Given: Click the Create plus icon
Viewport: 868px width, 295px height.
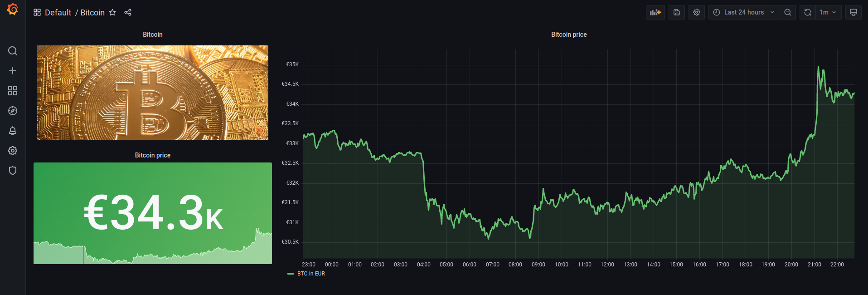Looking at the screenshot, I should pyautogui.click(x=13, y=71).
